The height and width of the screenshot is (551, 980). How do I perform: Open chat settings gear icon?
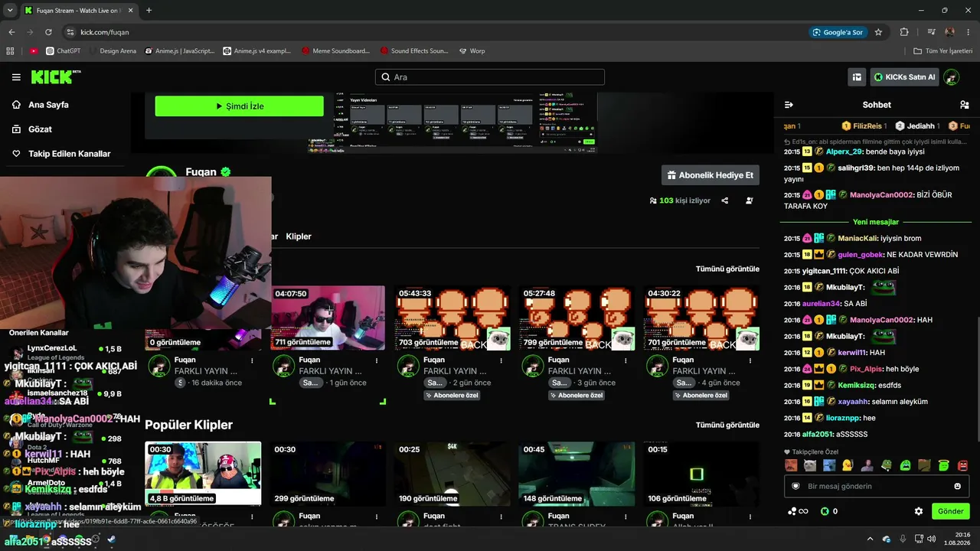(919, 511)
